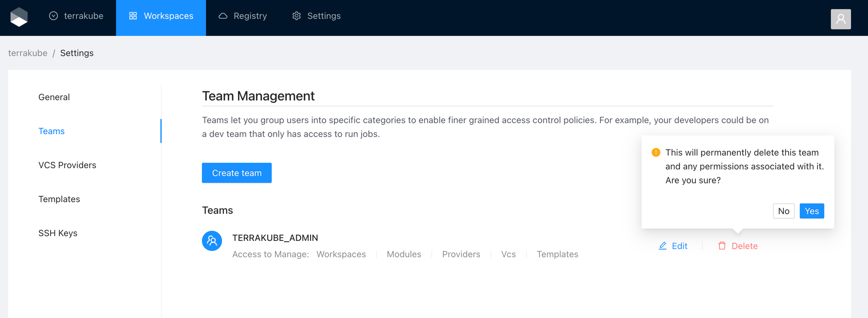Go to Templates settings section
Screen dimensions: 868x318
59,199
